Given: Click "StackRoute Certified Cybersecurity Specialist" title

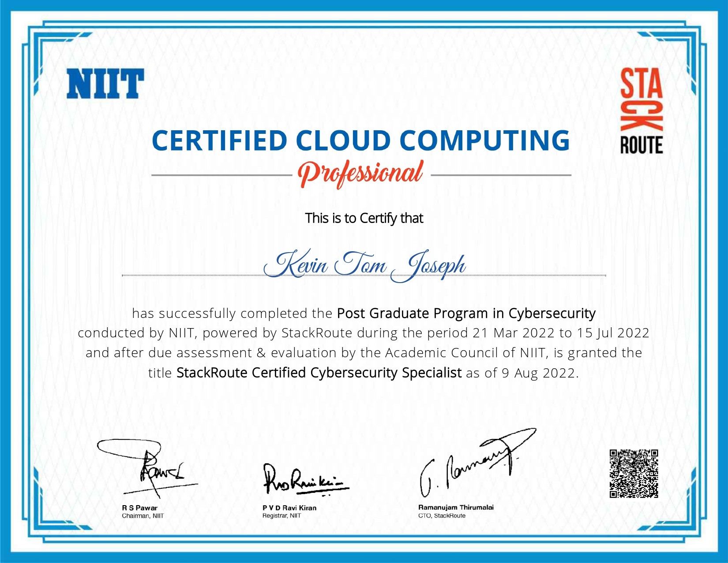Looking at the screenshot, I should [319, 373].
